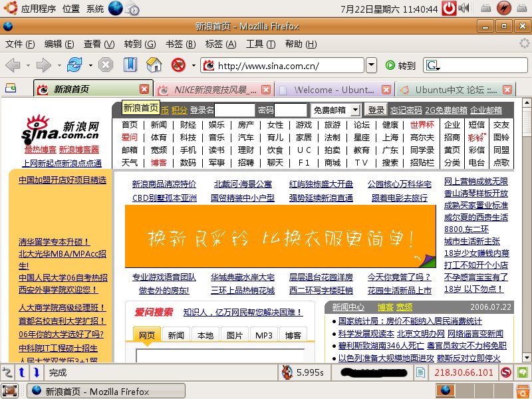Go back with the Back arrow button
532x399 pixels.
pyautogui.click(x=13, y=65)
